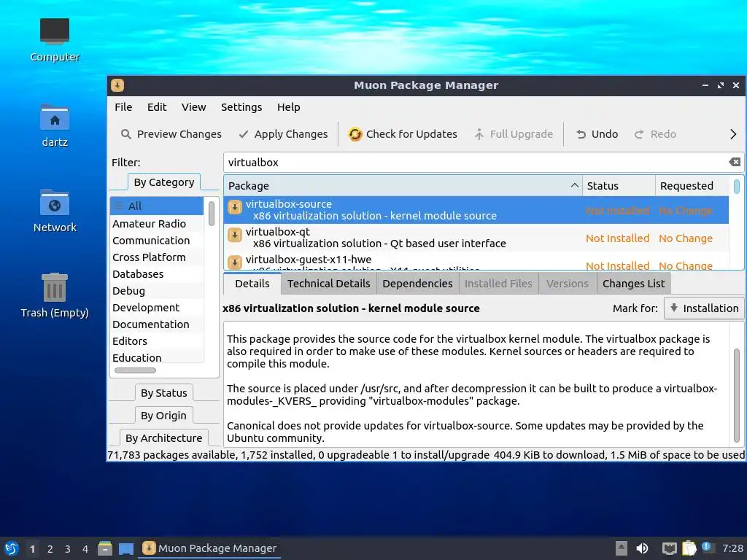Click the network tray icon

pyautogui.click(x=670, y=548)
